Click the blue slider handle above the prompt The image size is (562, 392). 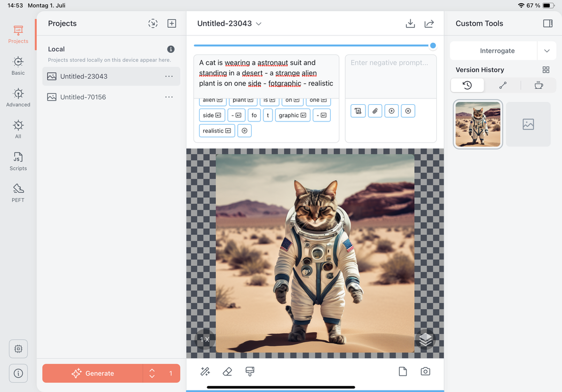point(433,45)
